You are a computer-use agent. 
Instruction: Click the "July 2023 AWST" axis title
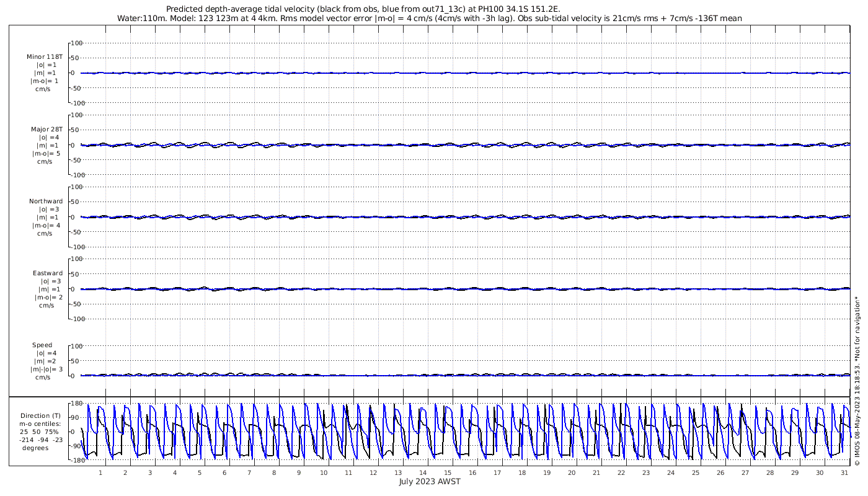point(430,481)
